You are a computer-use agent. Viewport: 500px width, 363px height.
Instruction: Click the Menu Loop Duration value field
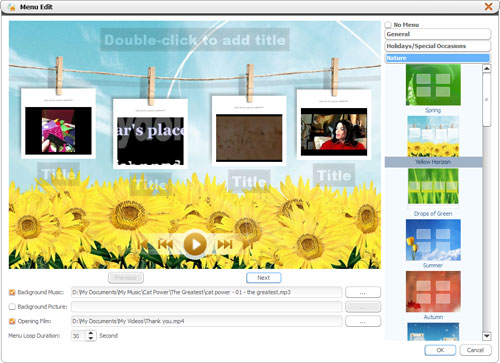pos(79,336)
